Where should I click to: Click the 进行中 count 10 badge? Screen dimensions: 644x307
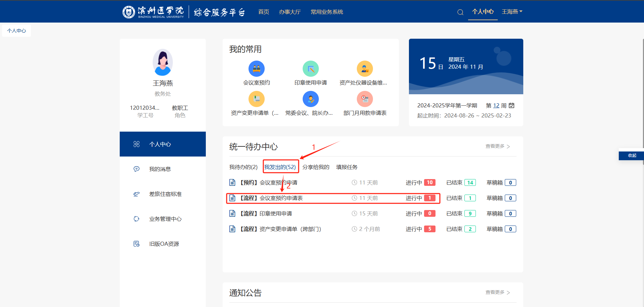(x=430, y=182)
